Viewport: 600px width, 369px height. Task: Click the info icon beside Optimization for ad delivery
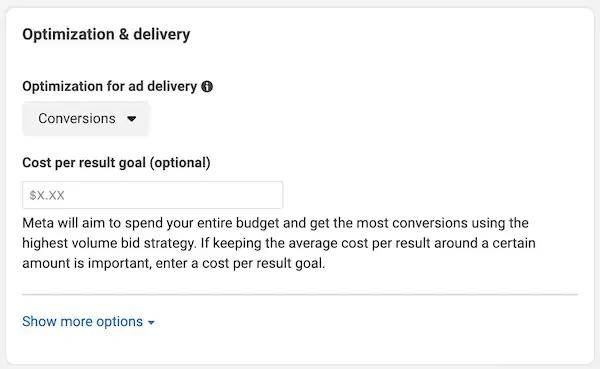[x=207, y=87]
